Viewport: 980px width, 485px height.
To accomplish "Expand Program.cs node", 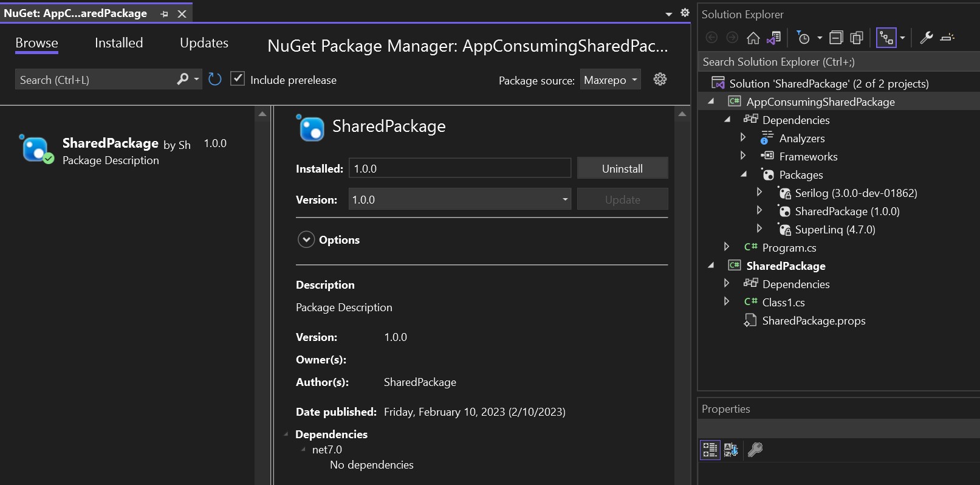I will 726,247.
